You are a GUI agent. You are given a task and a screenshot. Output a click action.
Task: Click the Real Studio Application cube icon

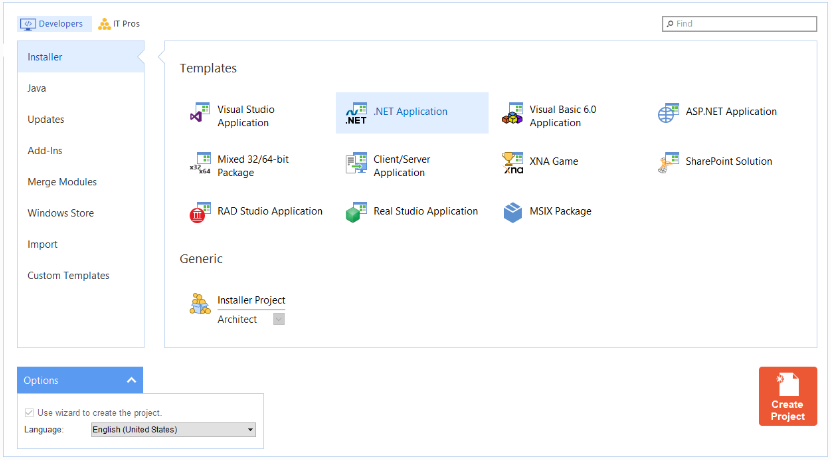[x=356, y=212]
